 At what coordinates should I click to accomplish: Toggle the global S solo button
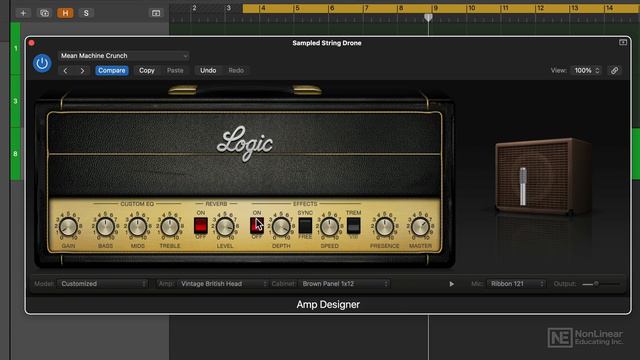[86, 13]
